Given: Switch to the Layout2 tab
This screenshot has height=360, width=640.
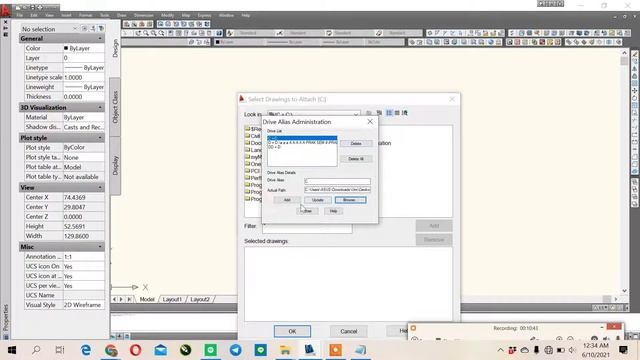Looking at the screenshot, I should click(200, 299).
